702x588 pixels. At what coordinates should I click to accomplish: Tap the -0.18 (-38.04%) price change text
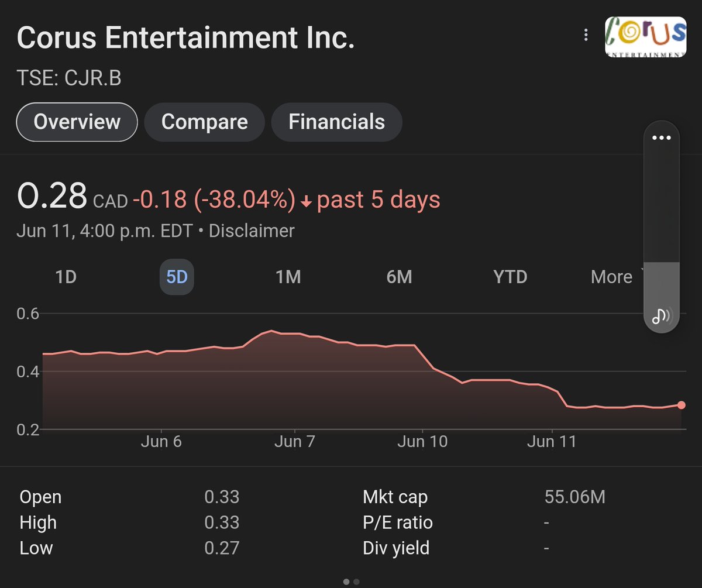214,200
